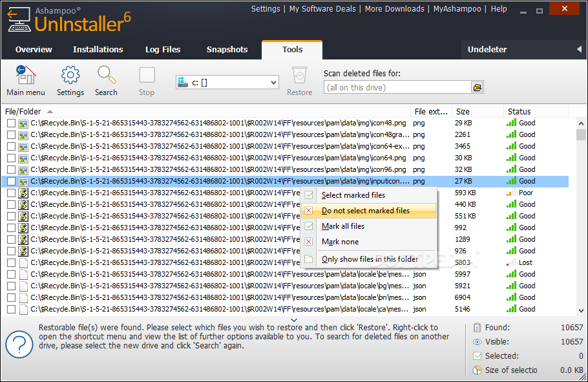Viewport: 588px width, 382px height.
Task: Sort by File ext... column header
Action: [x=431, y=111]
